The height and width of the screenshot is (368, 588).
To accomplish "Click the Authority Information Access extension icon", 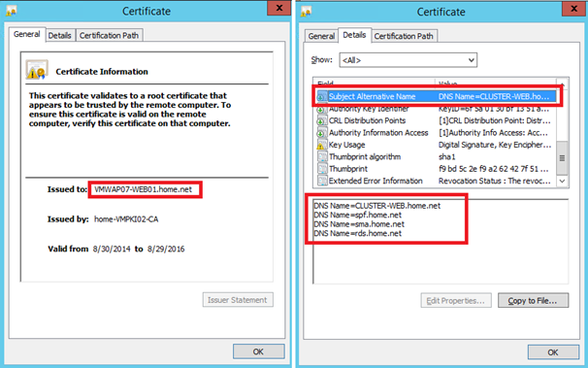I will point(321,133).
